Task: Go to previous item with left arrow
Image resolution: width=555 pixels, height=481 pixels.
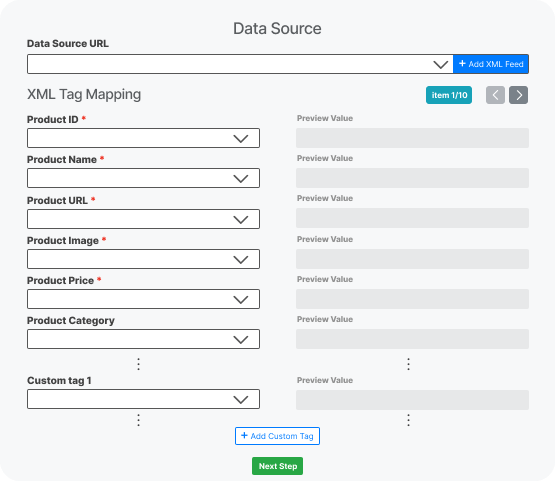Action: [x=495, y=95]
